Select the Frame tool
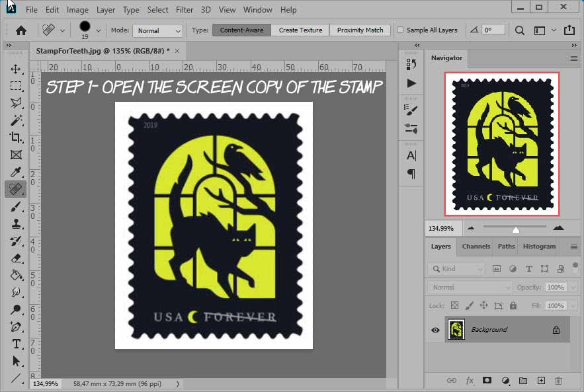The height and width of the screenshot is (392, 584). tap(16, 155)
